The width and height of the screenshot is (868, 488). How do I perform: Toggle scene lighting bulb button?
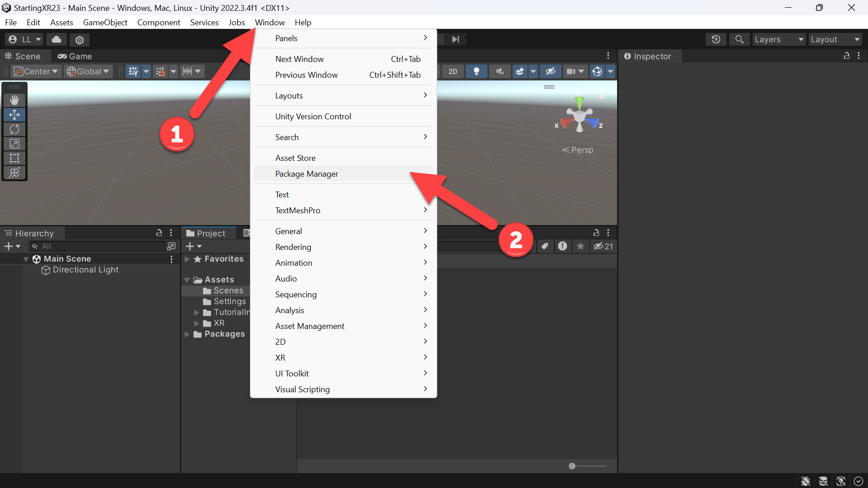click(x=476, y=71)
